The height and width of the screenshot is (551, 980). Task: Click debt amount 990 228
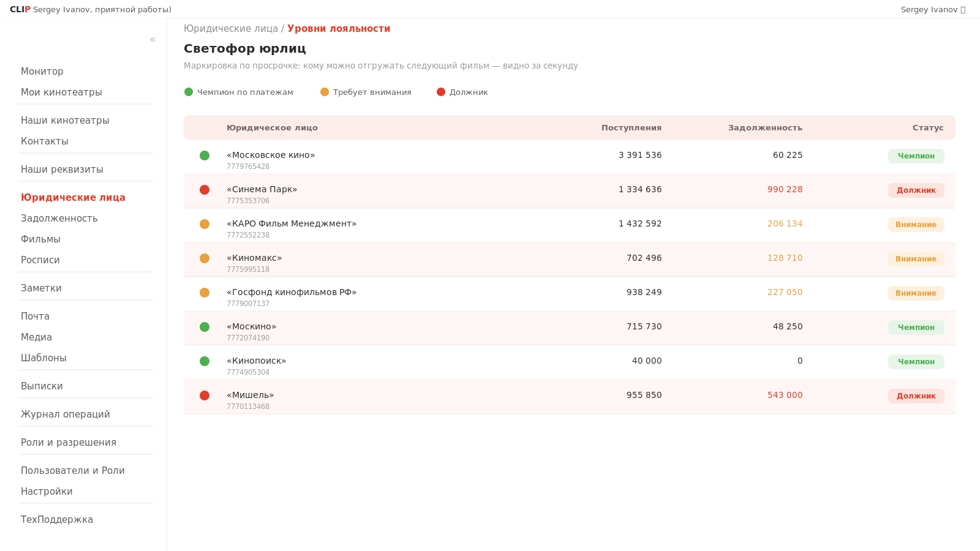785,190
